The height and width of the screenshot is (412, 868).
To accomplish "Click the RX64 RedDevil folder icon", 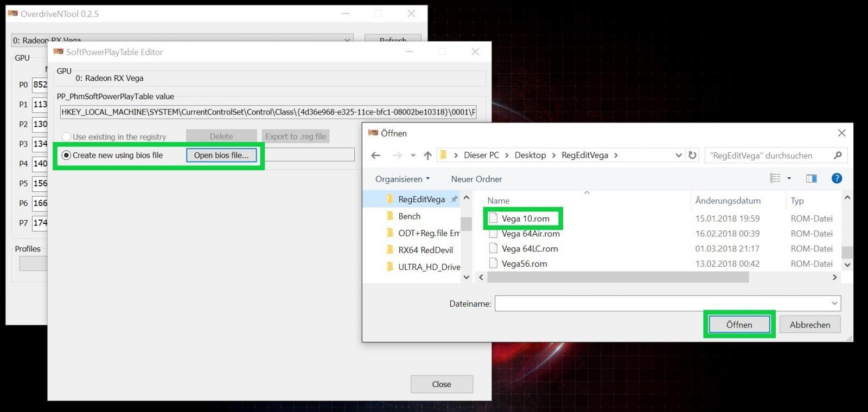I will point(390,250).
